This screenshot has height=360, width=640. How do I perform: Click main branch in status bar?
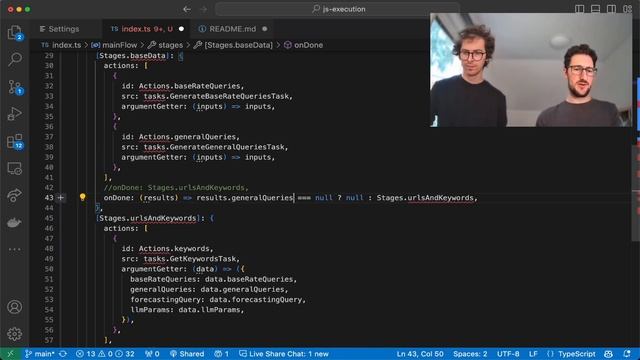(40, 354)
